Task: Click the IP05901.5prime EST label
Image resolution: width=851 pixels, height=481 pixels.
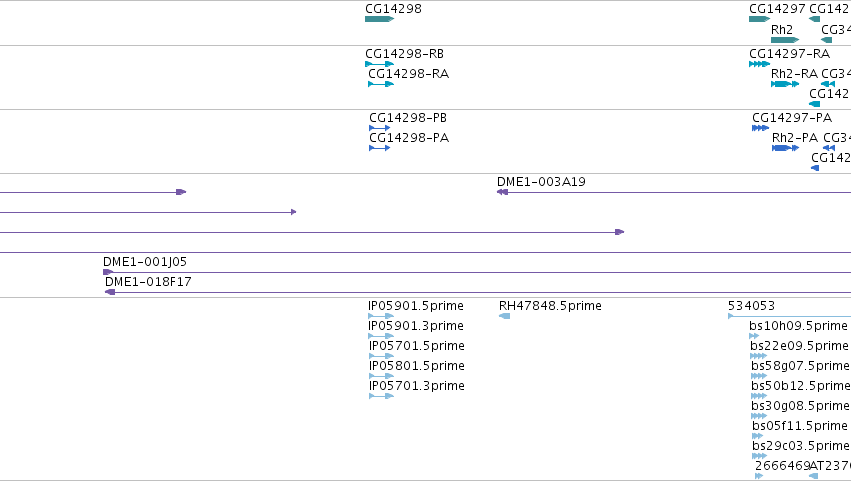Action: [416, 306]
